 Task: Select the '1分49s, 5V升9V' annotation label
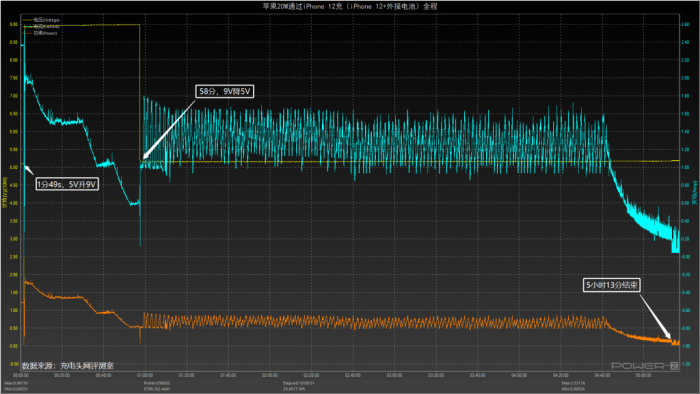(67, 184)
